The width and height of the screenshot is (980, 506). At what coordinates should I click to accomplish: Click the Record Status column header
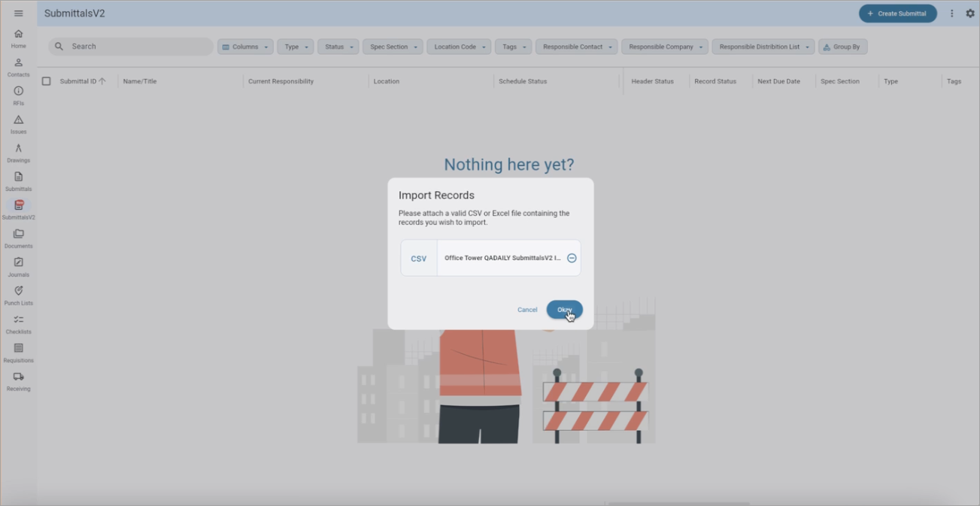pos(715,81)
